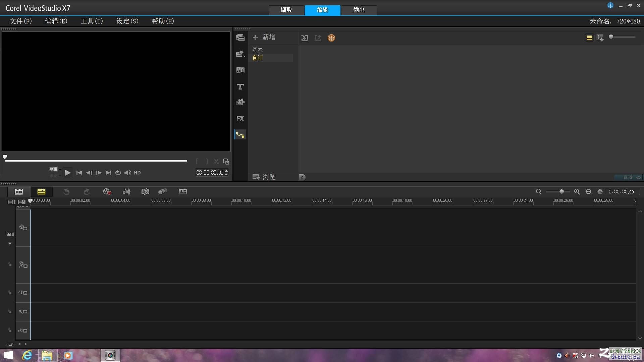Open the sort library dropdown
This screenshot has width=644, height=362.
600,38
